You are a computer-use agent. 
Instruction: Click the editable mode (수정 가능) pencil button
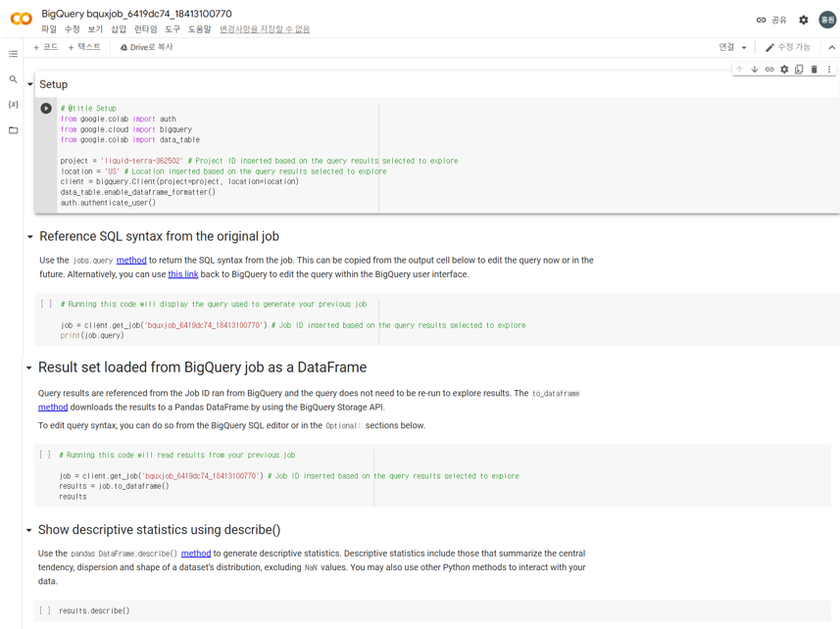click(787, 48)
